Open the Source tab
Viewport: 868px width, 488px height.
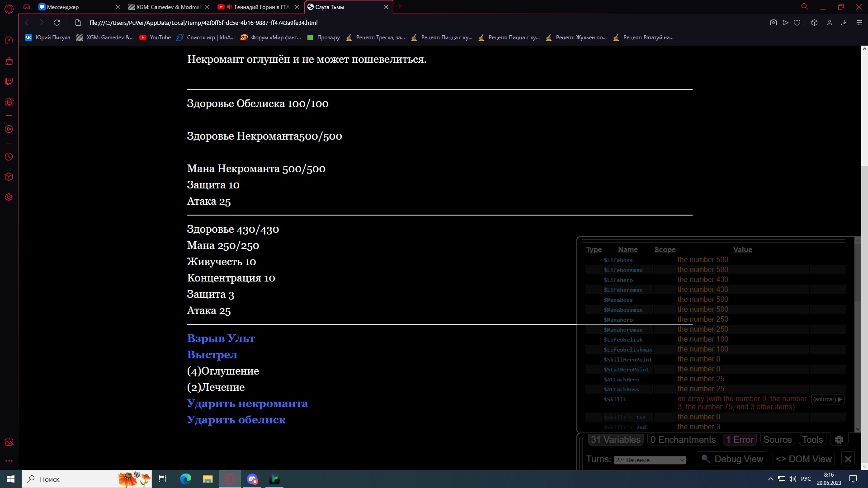[777, 440]
